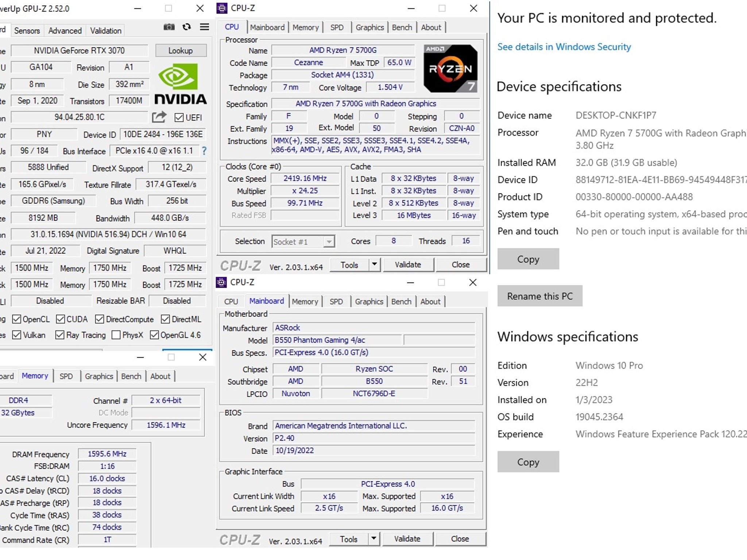This screenshot has width=747, height=560.
Task: Click the upload/share icon next to BIOS version
Action: pyautogui.click(x=159, y=117)
